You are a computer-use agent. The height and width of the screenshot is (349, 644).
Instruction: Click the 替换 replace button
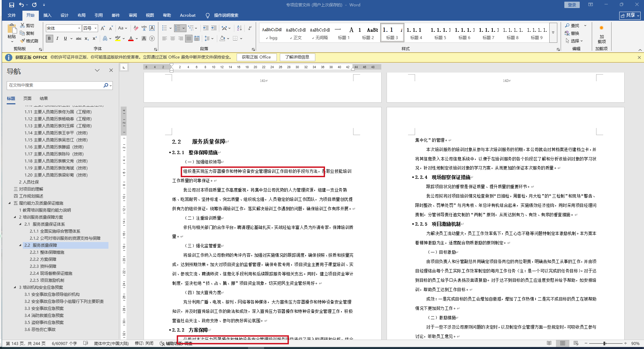(x=572, y=33)
